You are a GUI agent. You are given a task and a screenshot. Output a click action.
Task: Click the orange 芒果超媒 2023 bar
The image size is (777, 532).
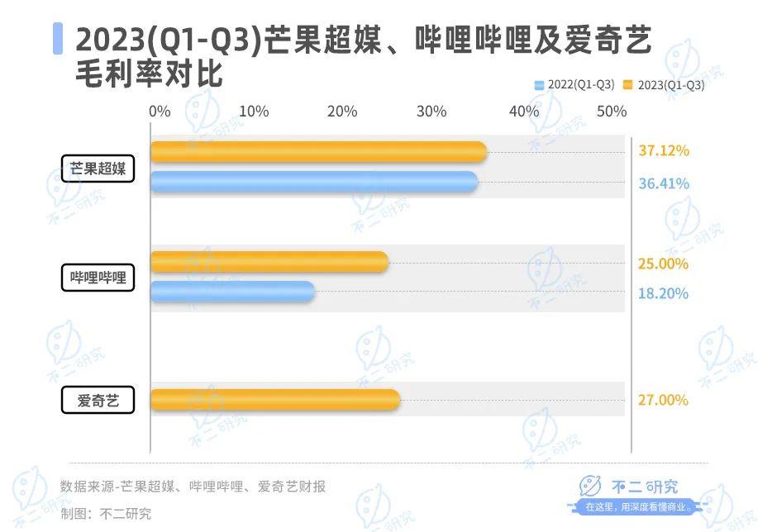click(318, 151)
